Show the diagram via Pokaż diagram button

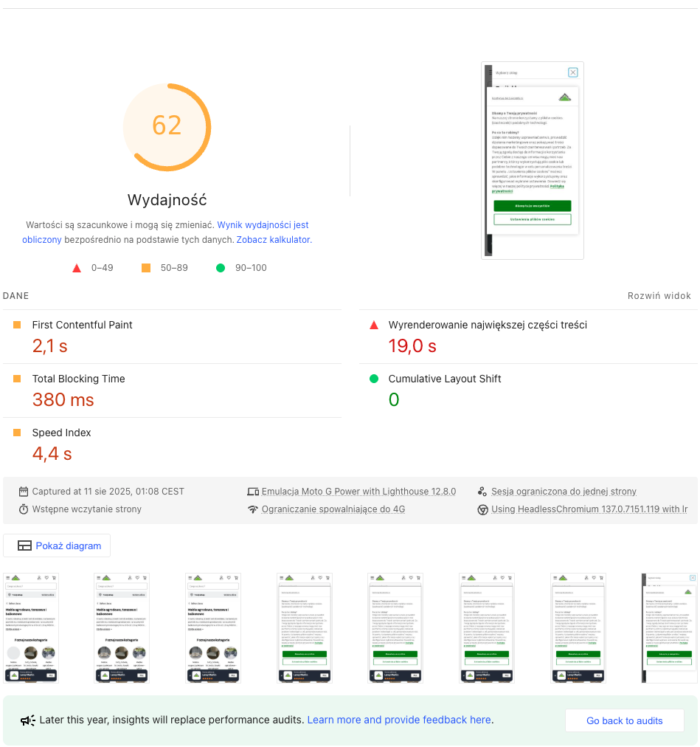57,545
